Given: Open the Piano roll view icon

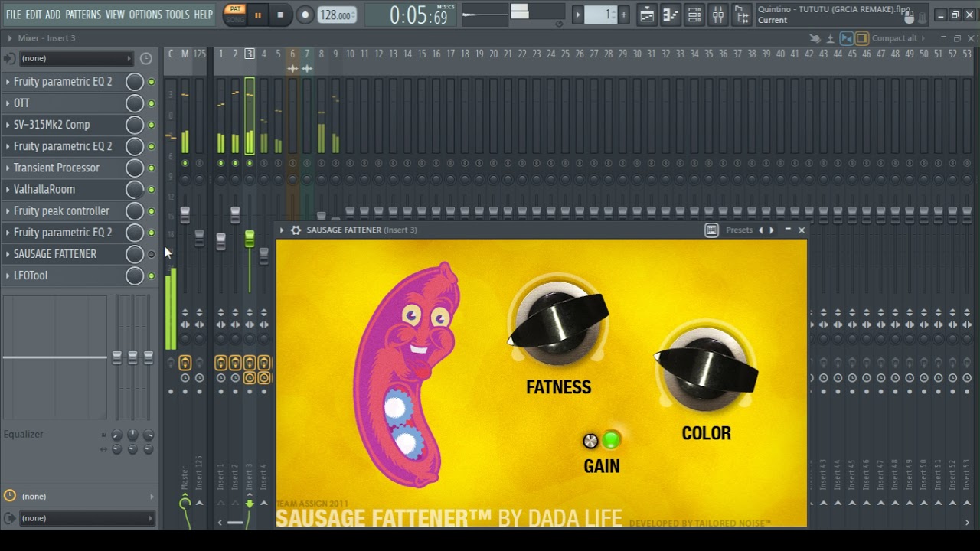Looking at the screenshot, I should coord(671,15).
